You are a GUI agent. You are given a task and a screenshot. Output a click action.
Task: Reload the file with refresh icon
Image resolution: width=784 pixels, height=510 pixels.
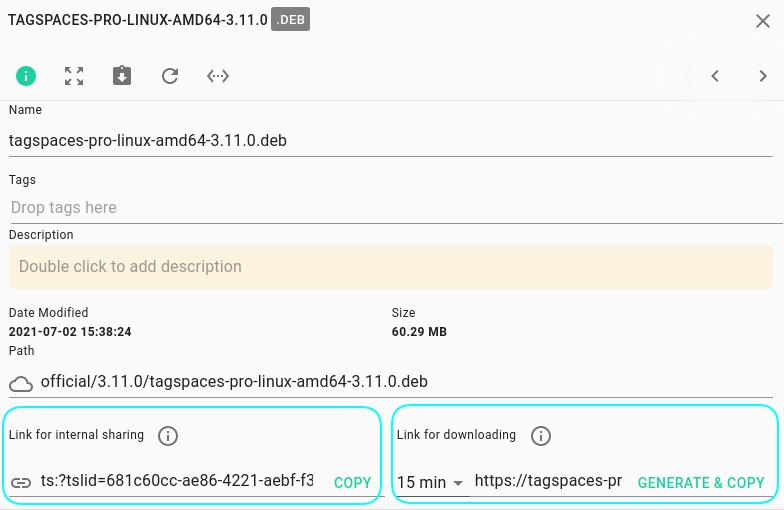click(x=170, y=76)
